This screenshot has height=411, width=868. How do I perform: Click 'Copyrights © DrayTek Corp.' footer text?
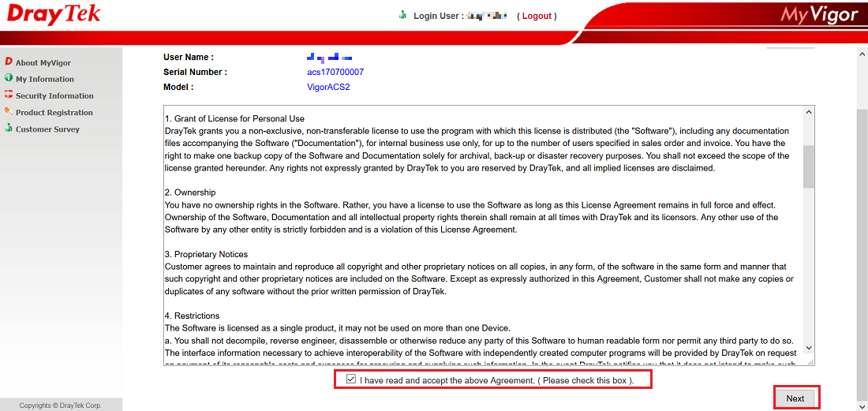61,405
